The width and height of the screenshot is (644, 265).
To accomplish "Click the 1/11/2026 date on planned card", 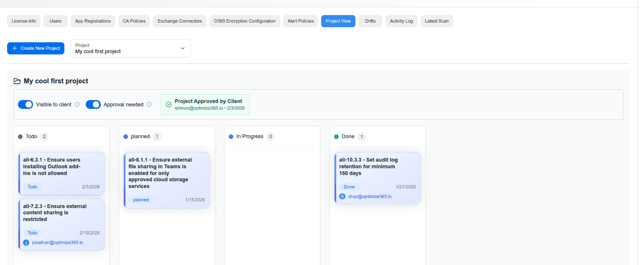I will (195, 200).
